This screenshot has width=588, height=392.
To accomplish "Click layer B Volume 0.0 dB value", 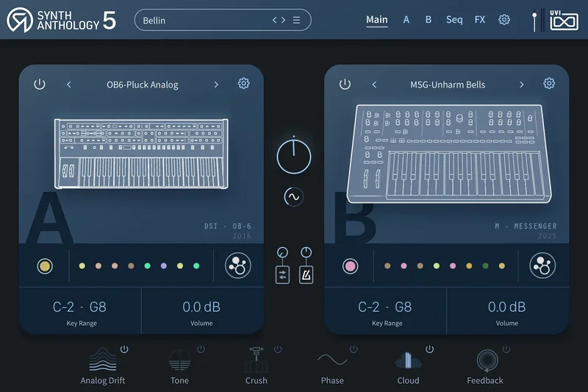I will (x=506, y=307).
